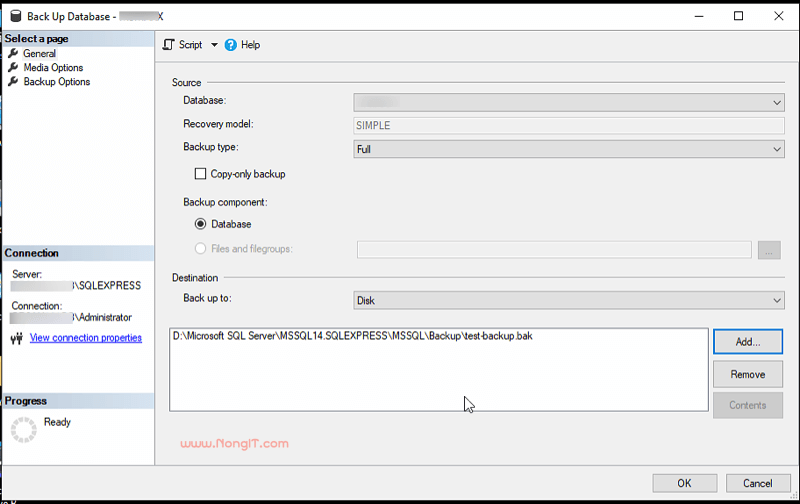
Task: Open View connection properties link
Action: tap(86, 338)
